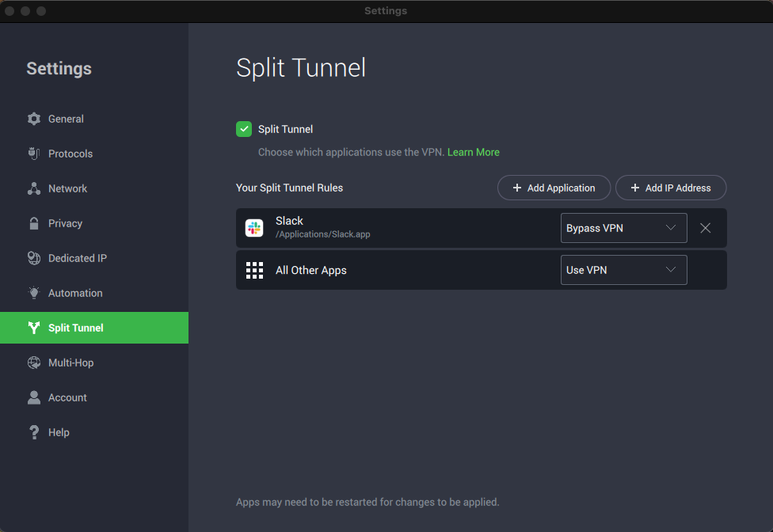Open the Account settings tab
The width and height of the screenshot is (773, 532).
click(x=67, y=397)
